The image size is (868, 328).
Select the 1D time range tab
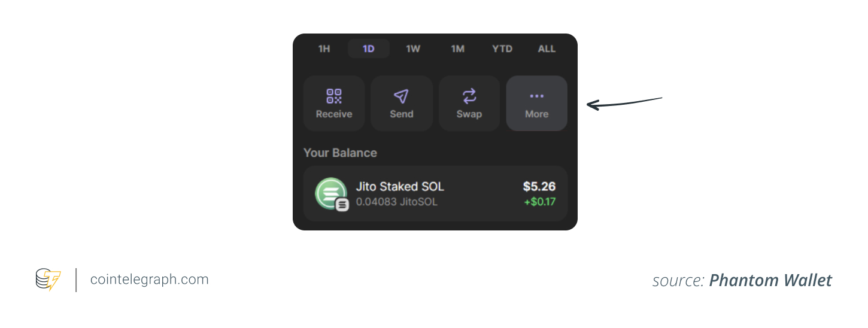pos(369,49)
